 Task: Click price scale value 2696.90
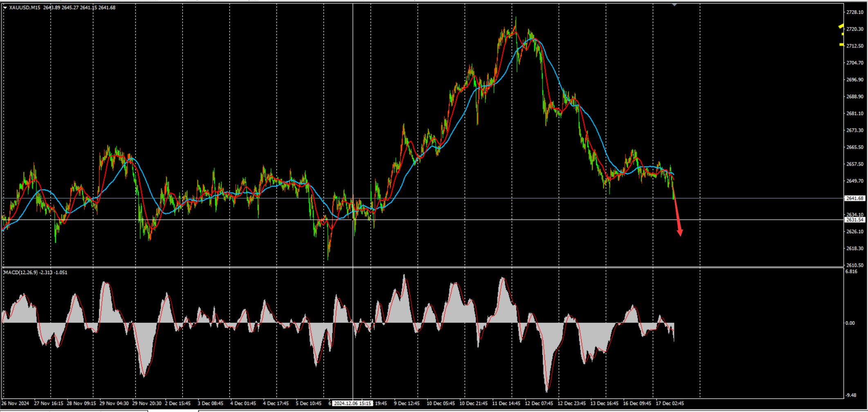[x=855, y=80]
